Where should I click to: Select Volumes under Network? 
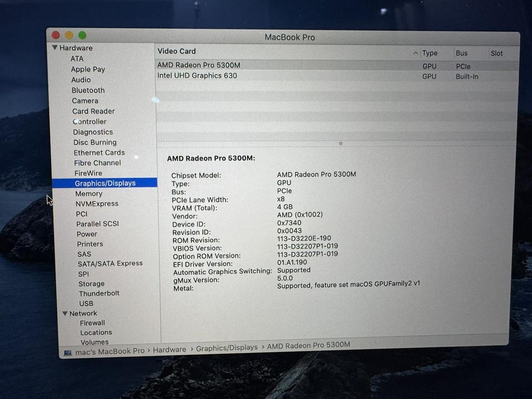[x=95, y=342]
